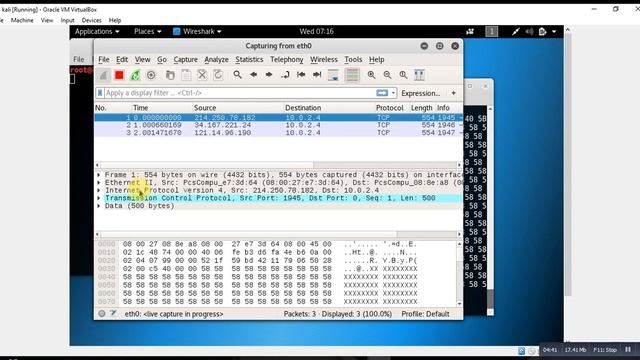
Task: Click Profile: Default in status bar
Action: pyautogui.click(x=425, y=314)
